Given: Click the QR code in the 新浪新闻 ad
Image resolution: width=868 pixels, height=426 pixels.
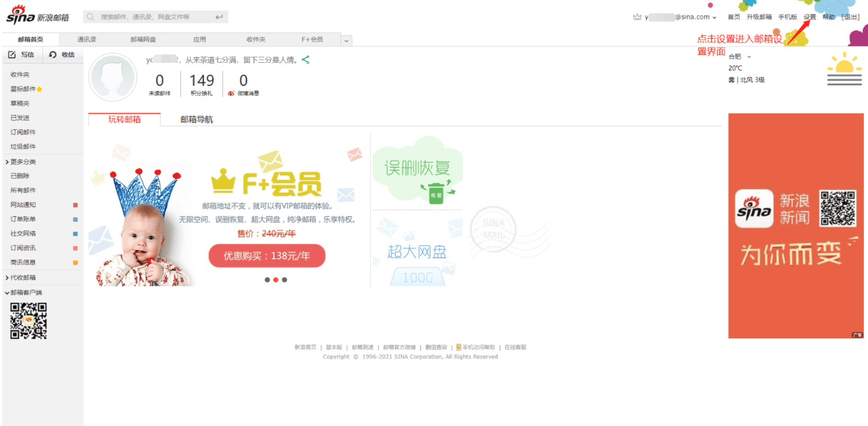Looking at the screenshot, I should pyautogui.click(x=838, y=208).
